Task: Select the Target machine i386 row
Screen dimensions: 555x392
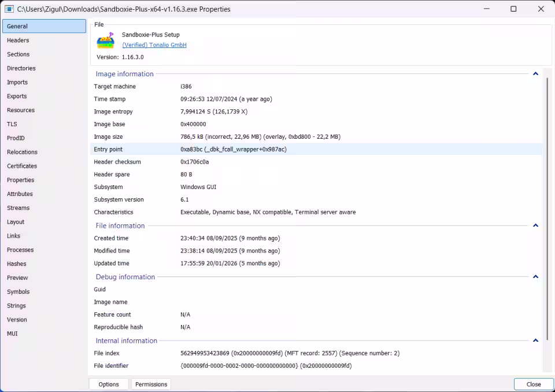Action: pyautogui.click(x=316, y=86)
